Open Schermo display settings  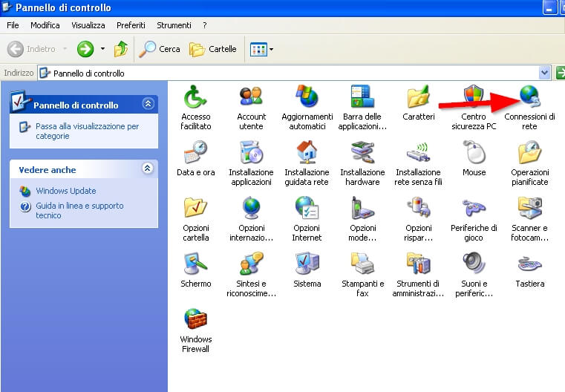196,269
